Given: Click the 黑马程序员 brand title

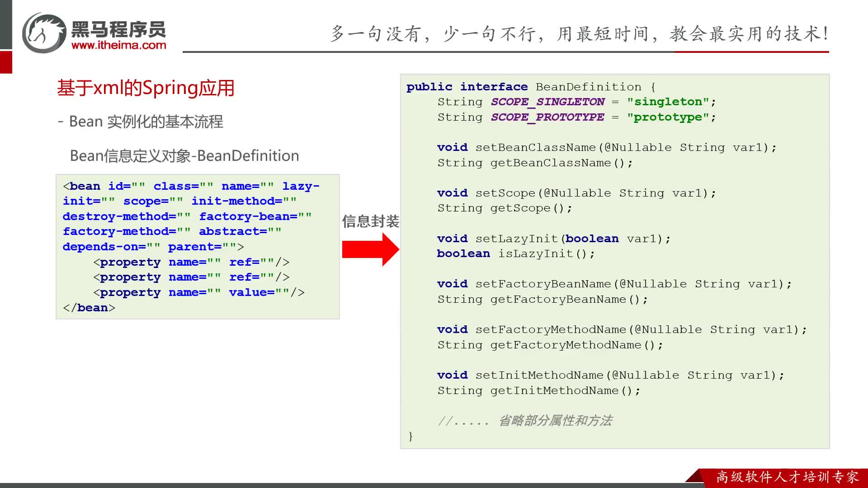Looking at the screenshot, I should click(119, 30).
